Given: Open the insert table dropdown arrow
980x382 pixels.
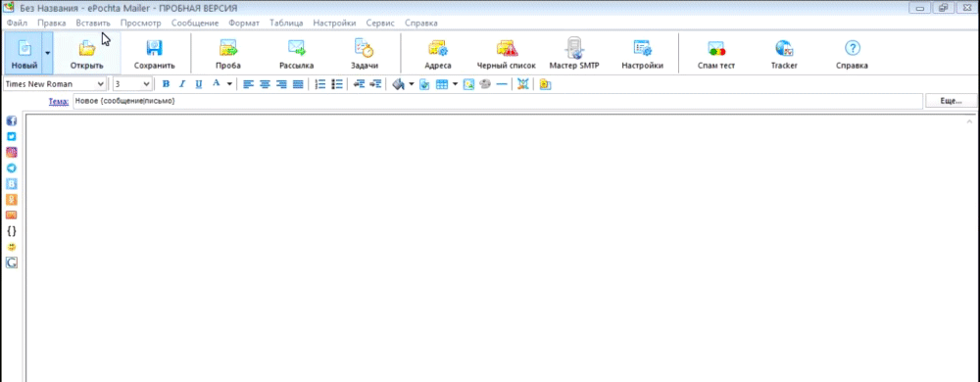Looking at the screenshot, I should pos(455,83).
